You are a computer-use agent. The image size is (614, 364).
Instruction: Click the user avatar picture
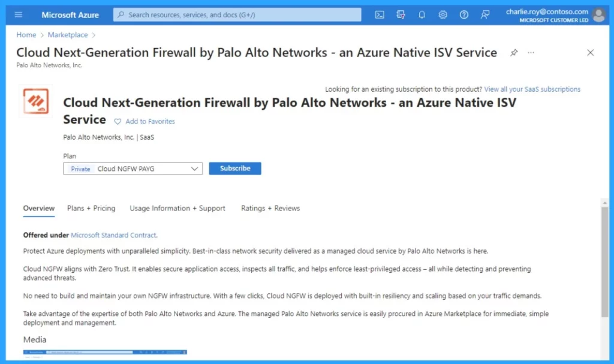click(x=599, y=15)
